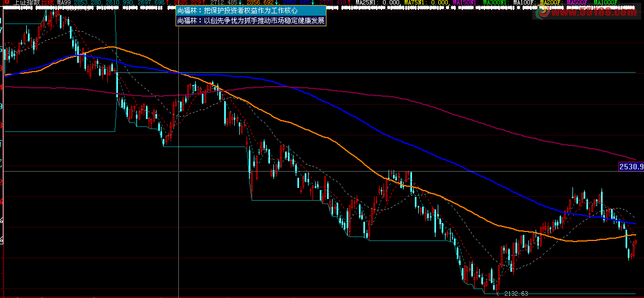644x298 pixels.
Task: Select the MA99 indicator label
Action: coord(64,2)
